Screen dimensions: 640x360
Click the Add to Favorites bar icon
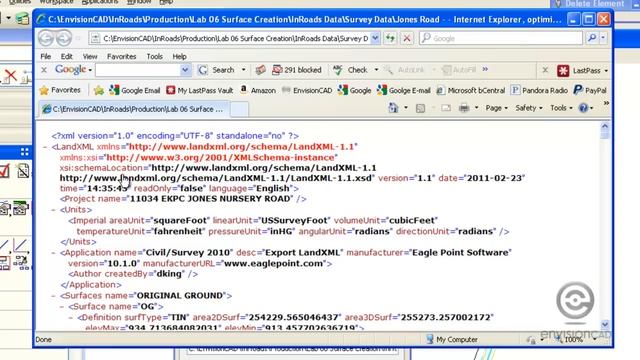tap(98, 91)
